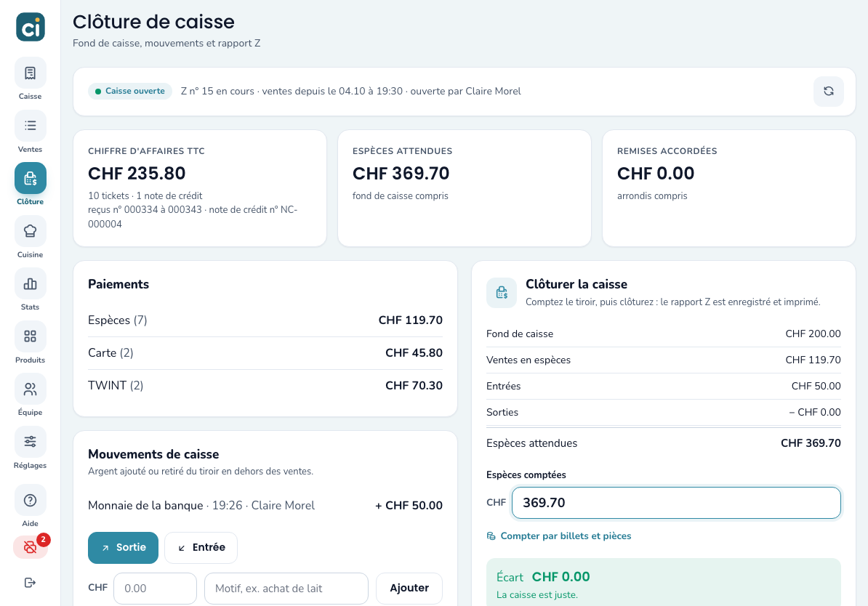The height and width of the screenshot is (606, 868).
Task: Open the Cuisine view
Action: (x=31, y=238)
